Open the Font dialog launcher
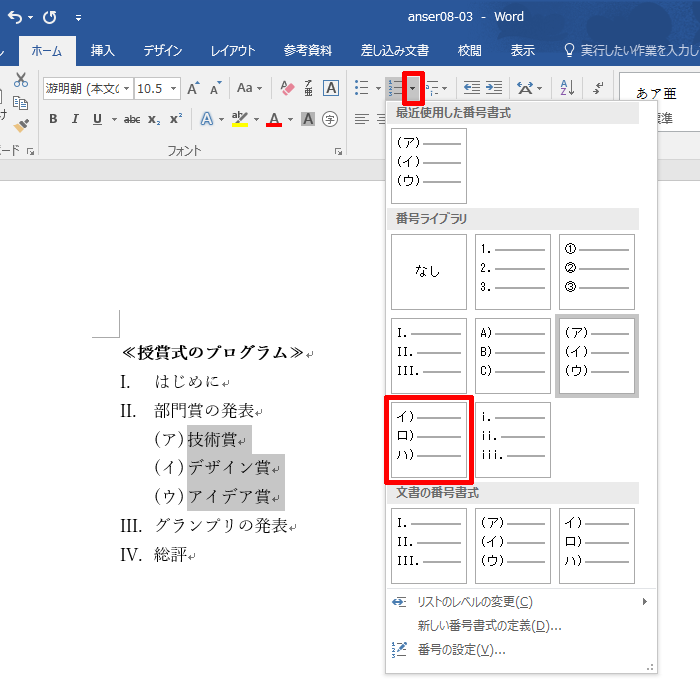 (338, 152)
